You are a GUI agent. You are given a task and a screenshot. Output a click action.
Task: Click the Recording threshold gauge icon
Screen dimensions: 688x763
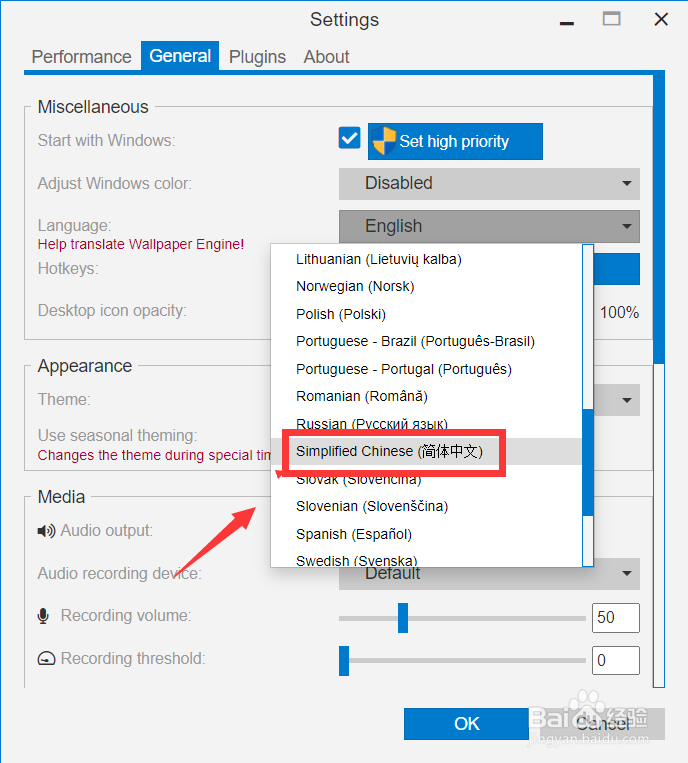coord(46,658)
